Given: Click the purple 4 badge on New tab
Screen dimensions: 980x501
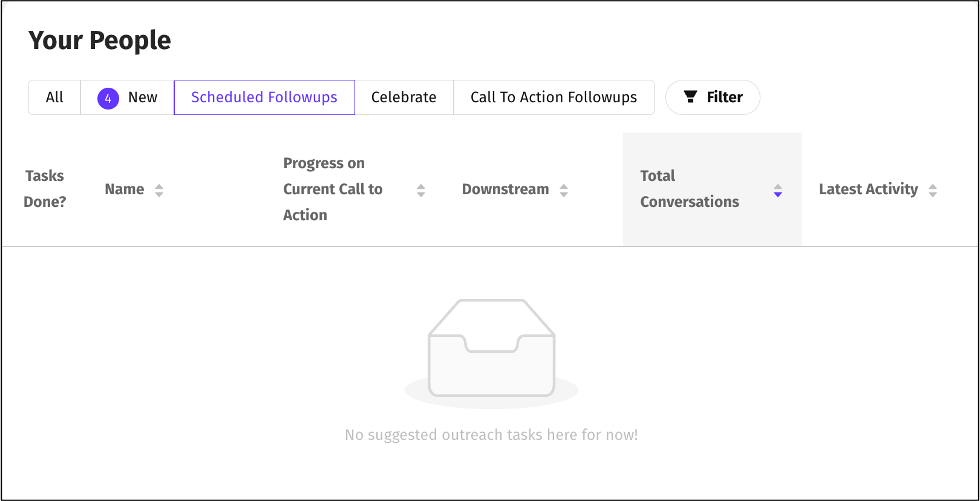Looking at the screenshot, I should (108, 98).
